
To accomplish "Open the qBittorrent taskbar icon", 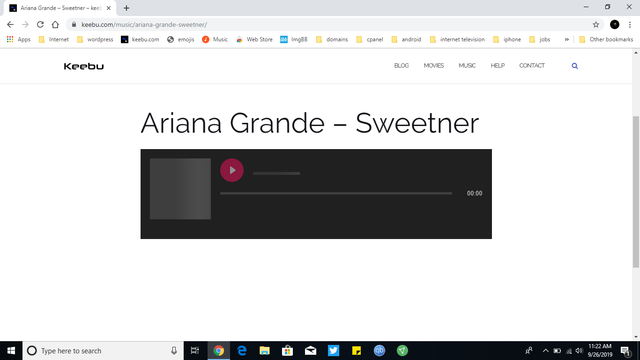I will [379, 351].
